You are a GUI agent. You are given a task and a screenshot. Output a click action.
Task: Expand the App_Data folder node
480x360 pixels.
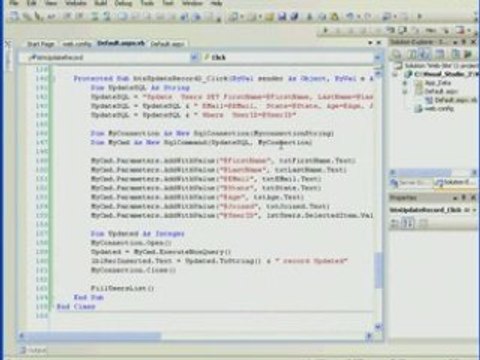(405, 83)
